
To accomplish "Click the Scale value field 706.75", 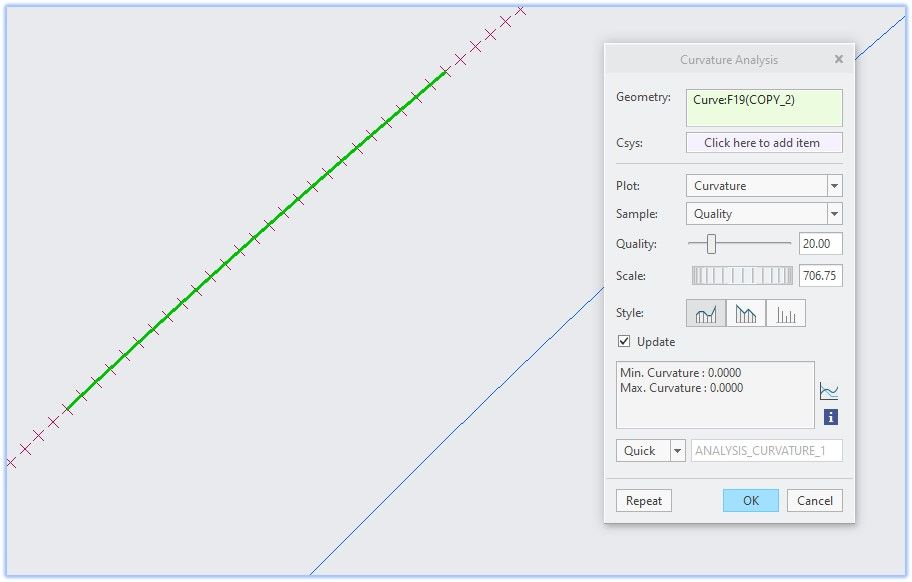I will [x=821, y=276].
